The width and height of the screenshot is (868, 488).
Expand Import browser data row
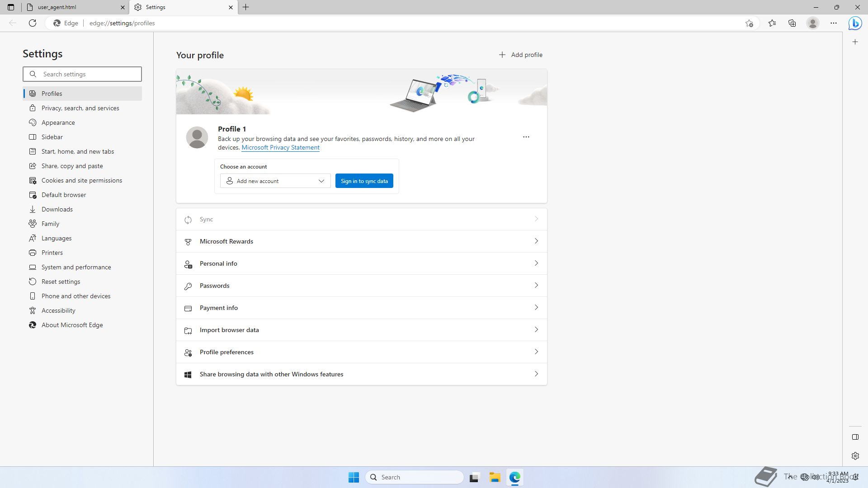[362, 330]
